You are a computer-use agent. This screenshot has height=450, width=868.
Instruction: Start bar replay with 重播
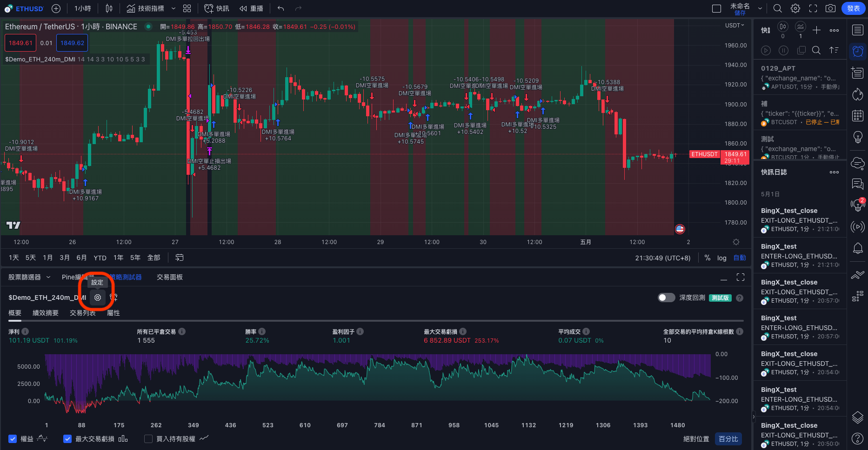(x=252, y=8)
